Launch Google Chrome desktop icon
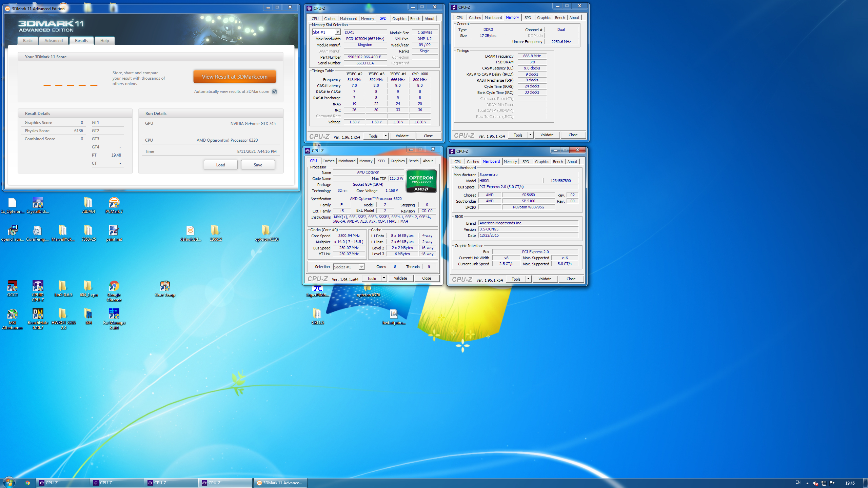 114,291
